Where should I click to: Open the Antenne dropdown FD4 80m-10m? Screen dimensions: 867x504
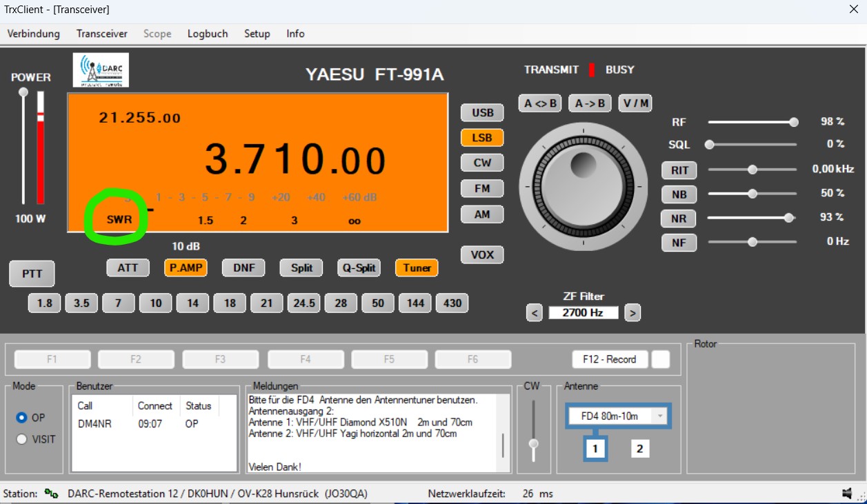[x=618, y=416]
